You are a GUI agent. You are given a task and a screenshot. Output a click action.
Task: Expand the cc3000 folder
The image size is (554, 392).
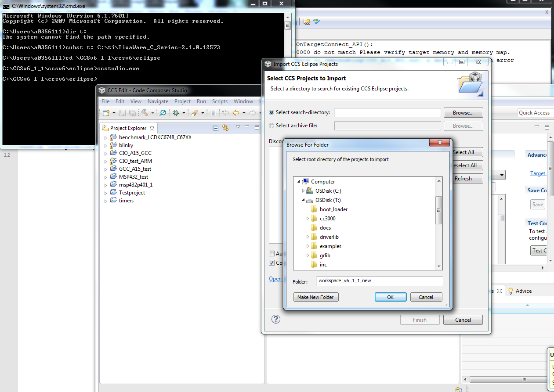pos(308,219)
